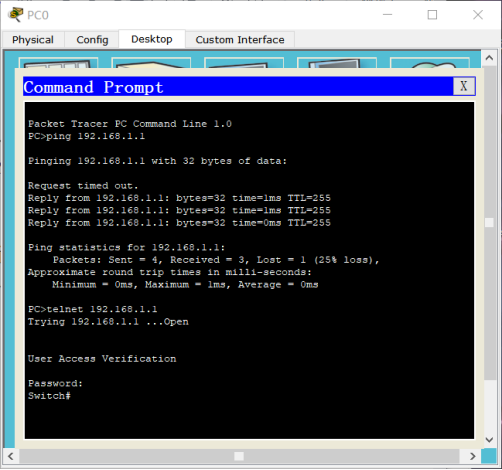Click the vertical scrollbar thumb
This screenshot has width=502, height=470.
tap(489, 223)
